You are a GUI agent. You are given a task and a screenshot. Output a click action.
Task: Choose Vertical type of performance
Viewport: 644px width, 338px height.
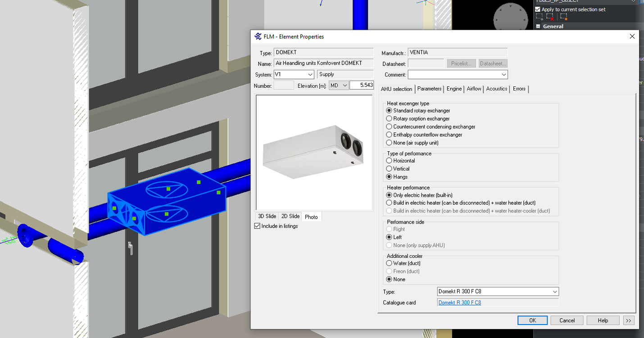tap(390, 169)
